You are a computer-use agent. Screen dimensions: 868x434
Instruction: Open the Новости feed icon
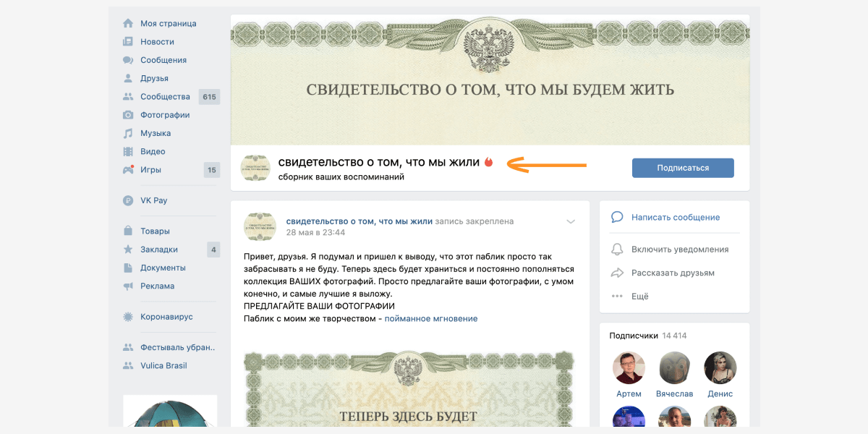point(128,41)
